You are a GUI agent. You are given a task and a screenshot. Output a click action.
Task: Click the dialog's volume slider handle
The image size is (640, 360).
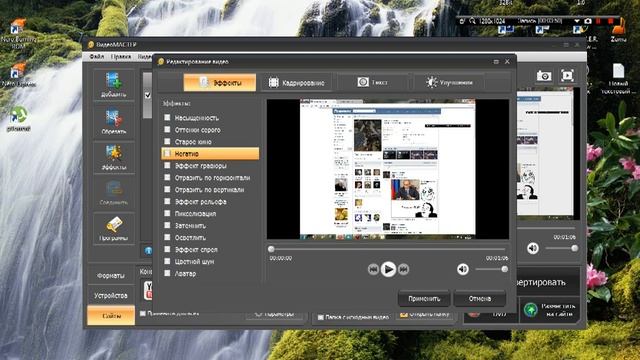(504, 269)
